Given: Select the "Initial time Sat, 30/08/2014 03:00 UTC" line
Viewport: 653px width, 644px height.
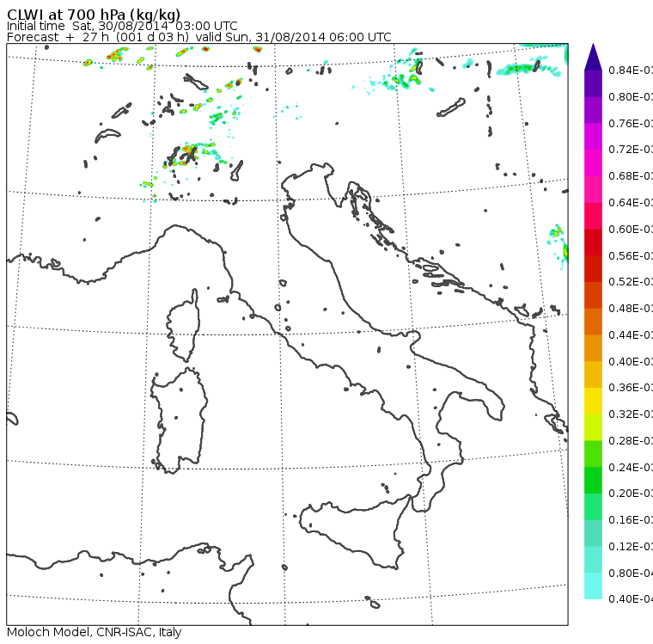Looking at the screenshot, I should click(x=122, y=26).
